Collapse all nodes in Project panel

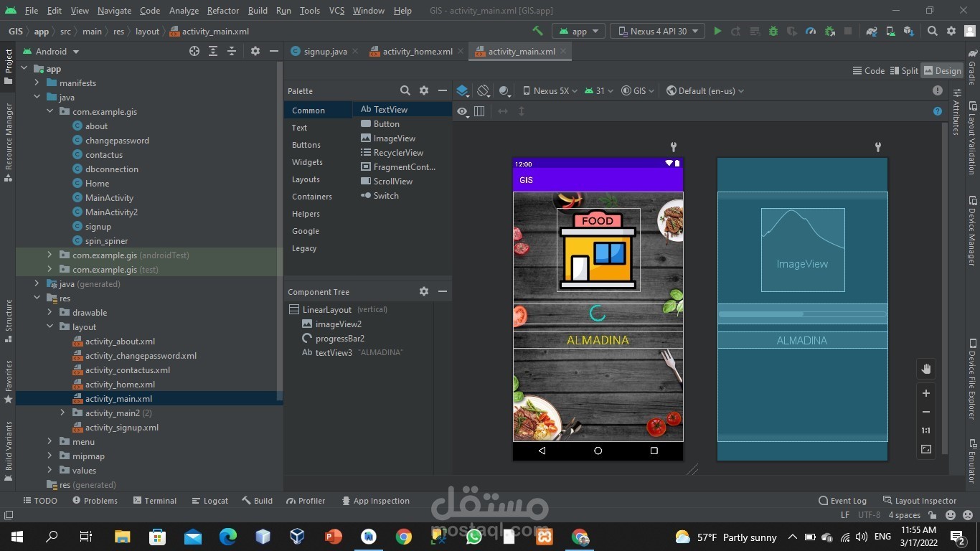(232, 51)
